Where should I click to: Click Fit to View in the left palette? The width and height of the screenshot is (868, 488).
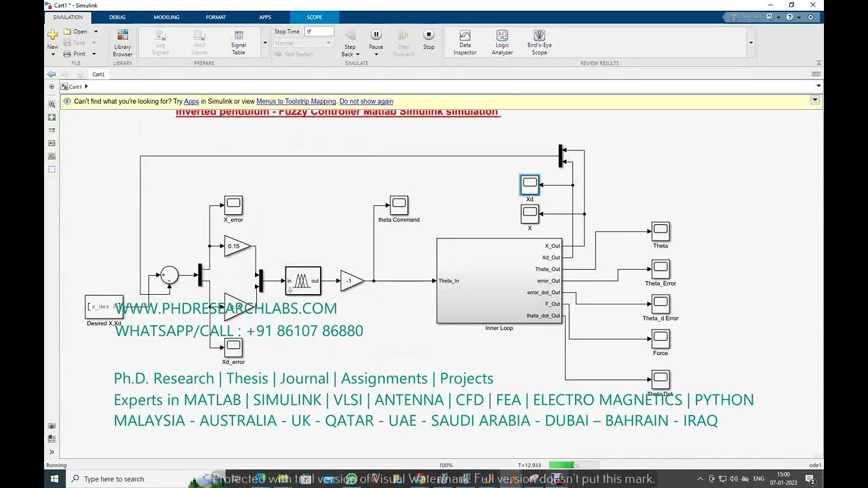pyautogui.click(x=52, y=117)
